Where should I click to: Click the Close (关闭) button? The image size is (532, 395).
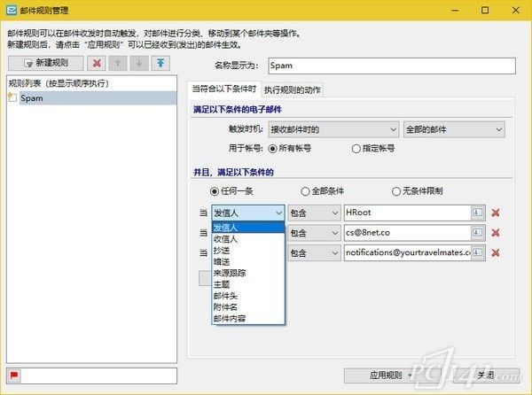pyautogui.click(x=486, y=376)
